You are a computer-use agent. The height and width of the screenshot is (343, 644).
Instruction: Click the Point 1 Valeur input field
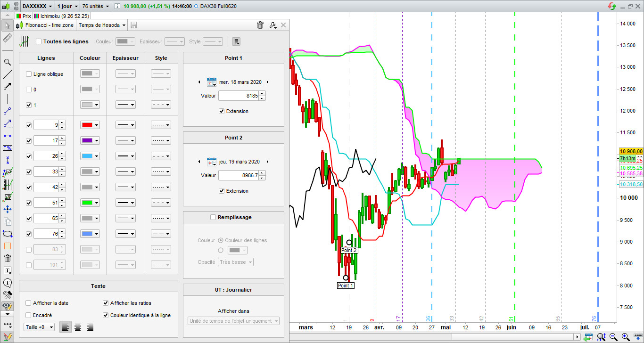[239, 96]
